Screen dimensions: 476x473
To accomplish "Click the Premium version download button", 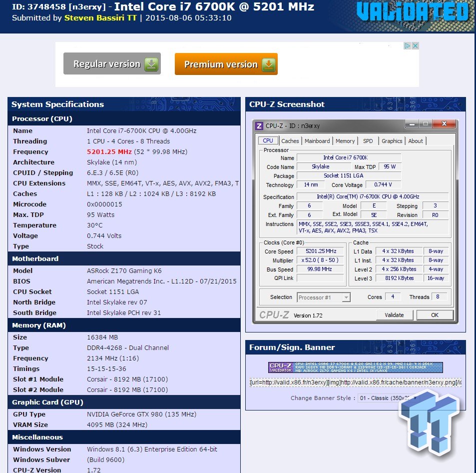I will 226,64.
